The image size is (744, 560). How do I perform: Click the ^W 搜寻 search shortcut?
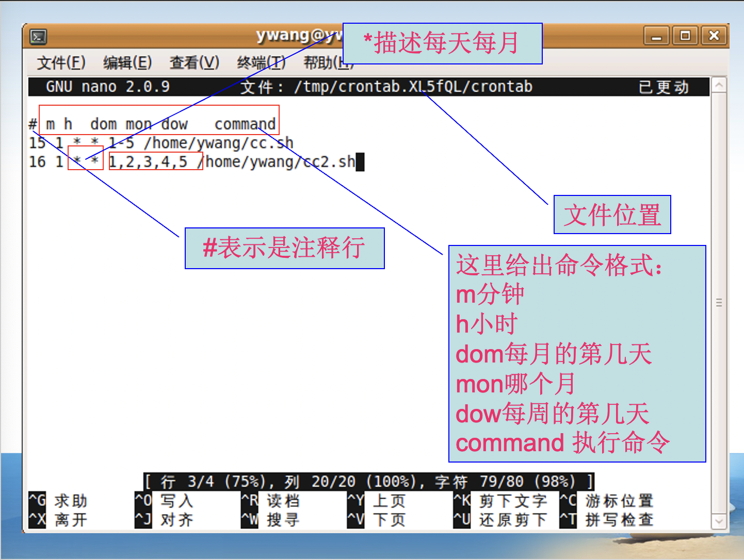click(x=271, y=520)
